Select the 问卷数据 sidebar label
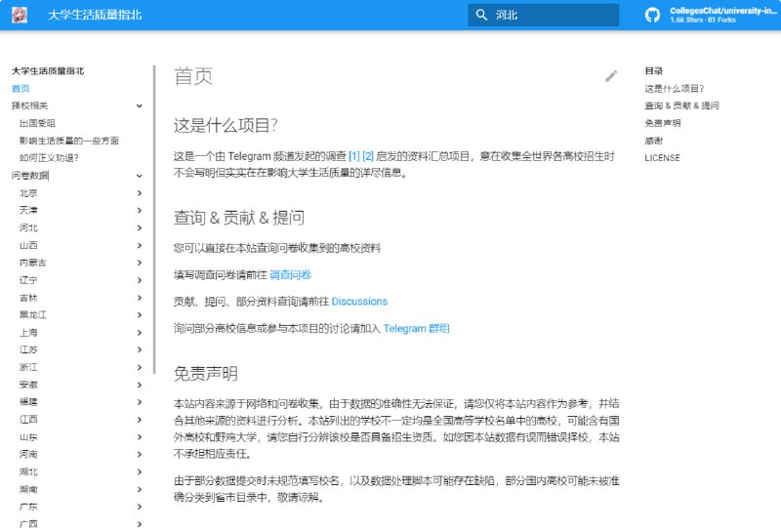Image resolution: width=781 pixels, height=532 pixels. coord(30,176)
